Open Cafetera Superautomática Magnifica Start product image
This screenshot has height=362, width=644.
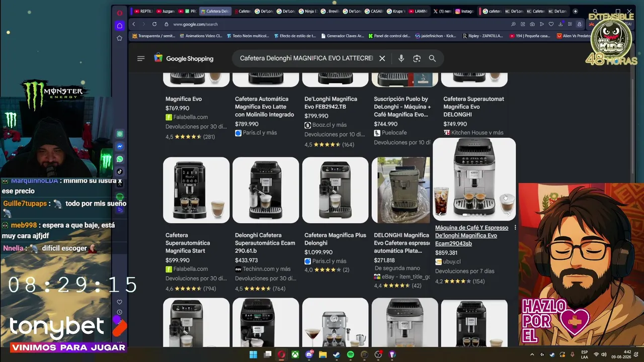196,190
